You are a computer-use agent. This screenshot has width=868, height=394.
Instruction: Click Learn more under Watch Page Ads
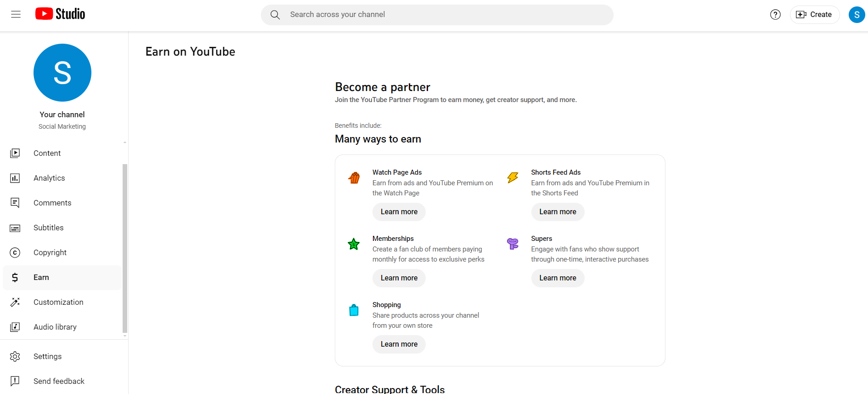[399, 212]
